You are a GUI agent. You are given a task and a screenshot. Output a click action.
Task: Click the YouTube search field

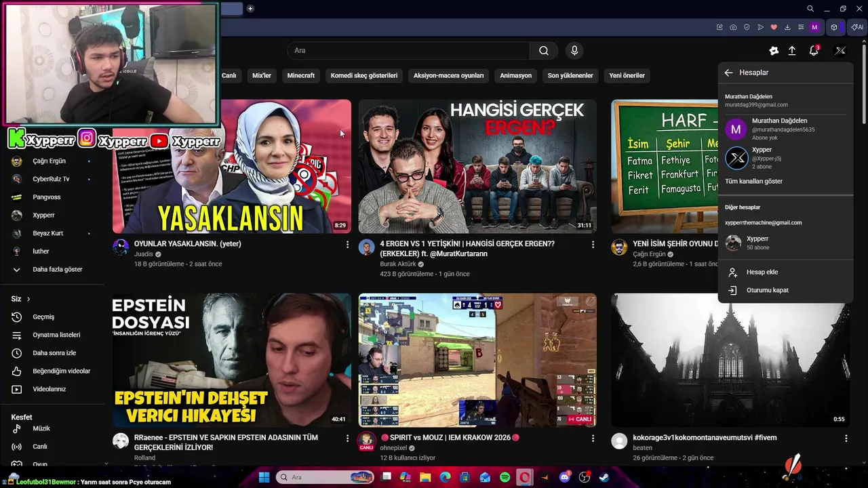[408, 51]
